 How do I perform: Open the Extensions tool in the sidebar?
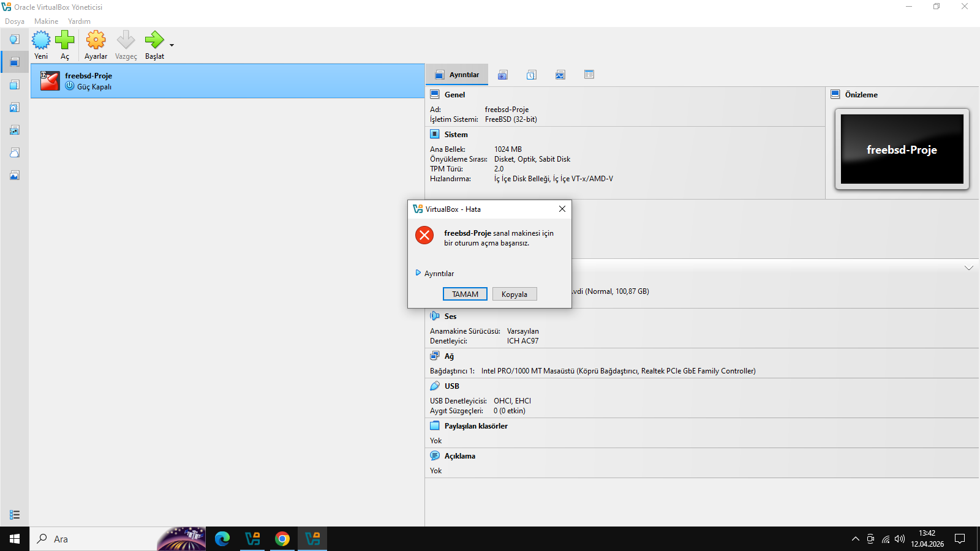(15, 84)
